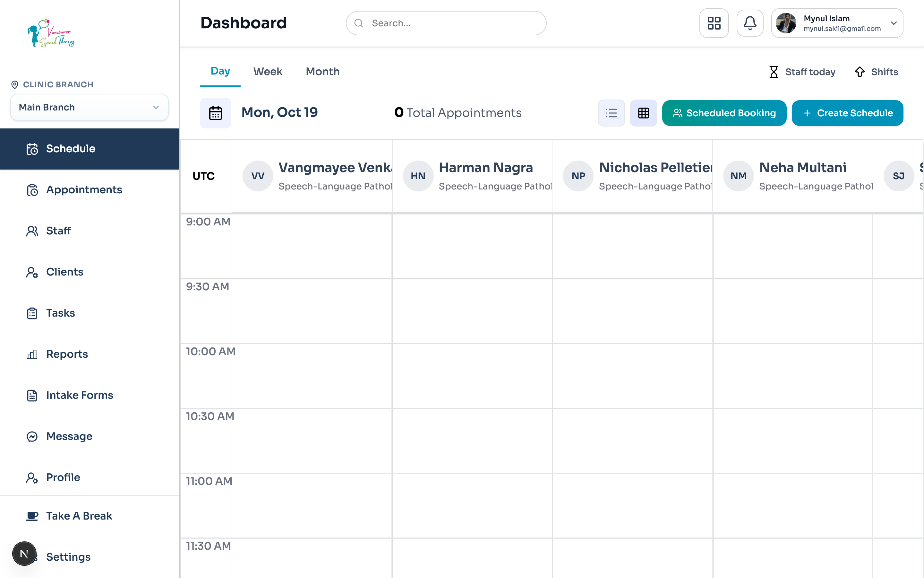Click Take A Break
924x578 pixels.
89,516
